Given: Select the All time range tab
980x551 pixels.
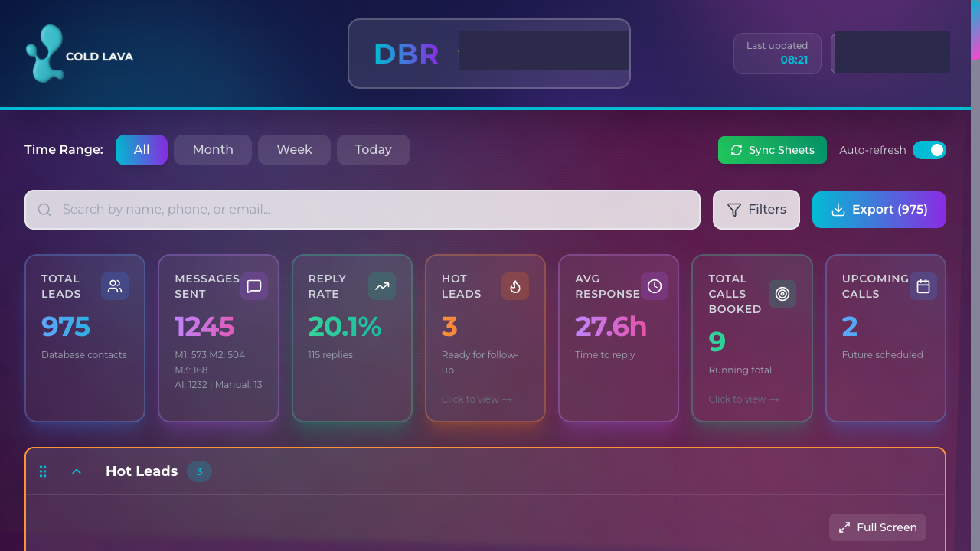Looking at the screenshot, I should [x=141, y=149].
